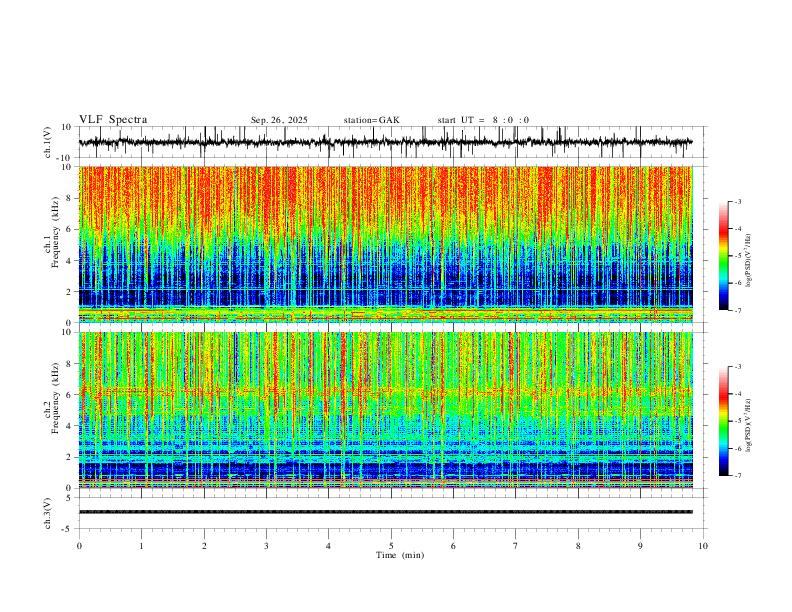Click time axis tick label '9'

pos(640,546)
